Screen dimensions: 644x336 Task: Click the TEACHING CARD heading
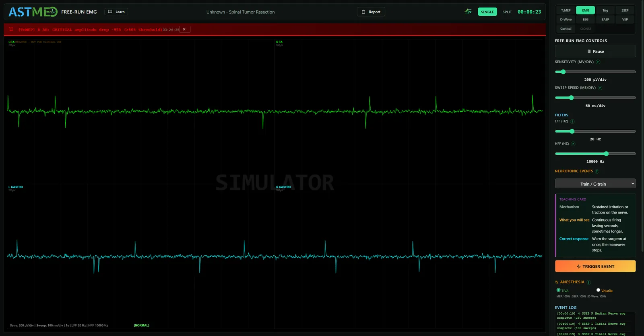click(x=573, y=199)
